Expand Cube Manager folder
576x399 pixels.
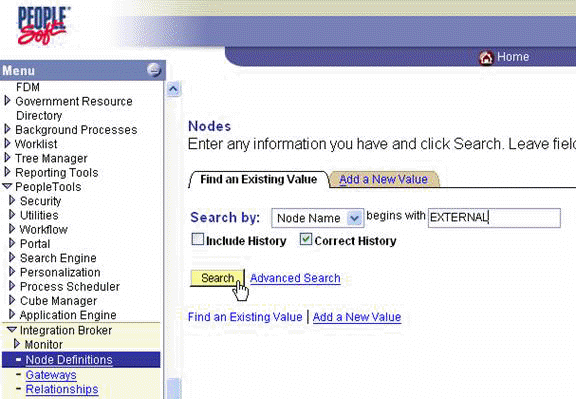(12, 300)
